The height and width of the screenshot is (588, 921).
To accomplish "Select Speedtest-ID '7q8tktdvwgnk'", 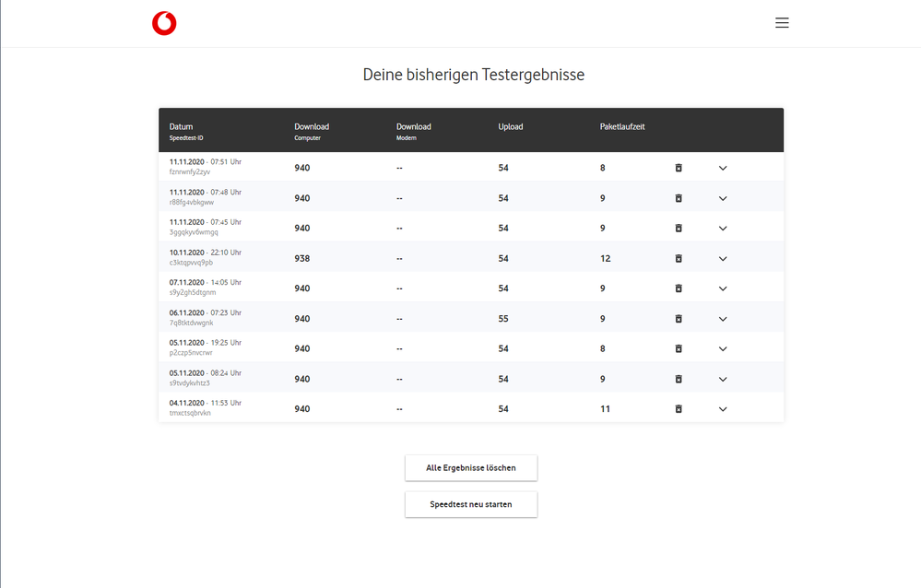I will [x=192, y=323].
